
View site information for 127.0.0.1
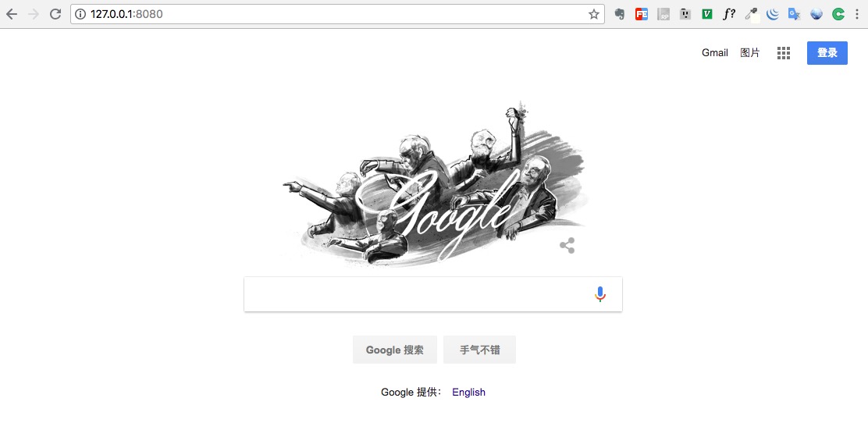tap(80, 14)
